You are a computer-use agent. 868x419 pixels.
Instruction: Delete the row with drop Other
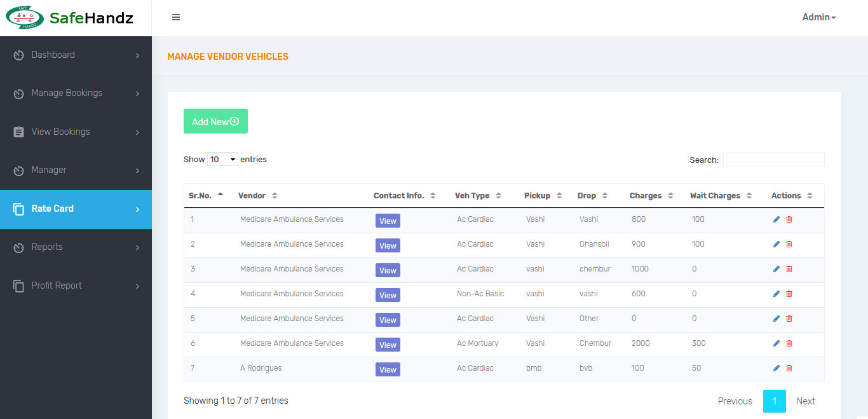789,319
